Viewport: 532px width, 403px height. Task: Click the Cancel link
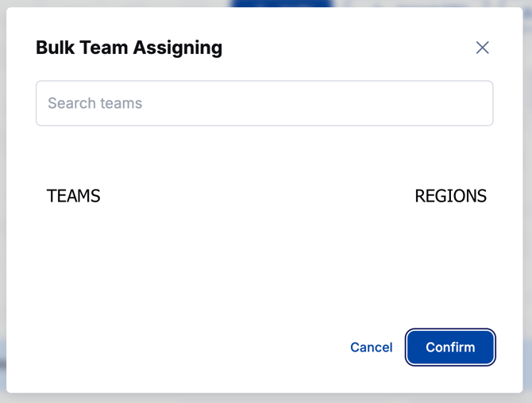coord(371,347)
